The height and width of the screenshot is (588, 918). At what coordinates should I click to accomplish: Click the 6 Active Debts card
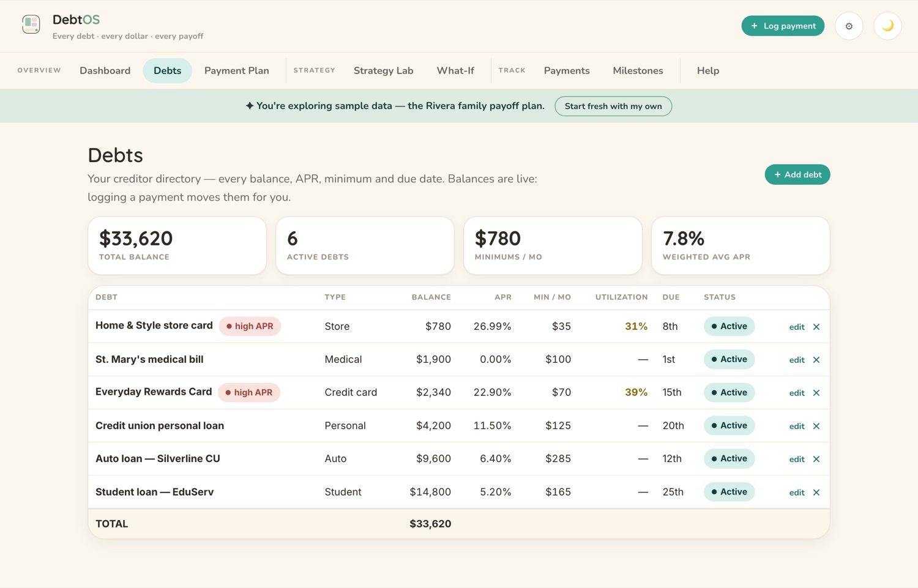tap(365, 245)
